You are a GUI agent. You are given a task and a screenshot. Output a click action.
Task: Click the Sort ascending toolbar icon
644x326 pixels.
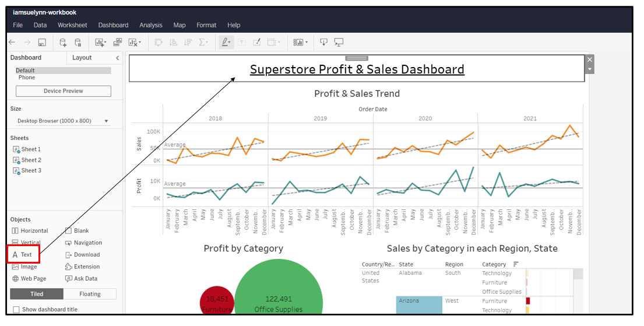point(173,42)
